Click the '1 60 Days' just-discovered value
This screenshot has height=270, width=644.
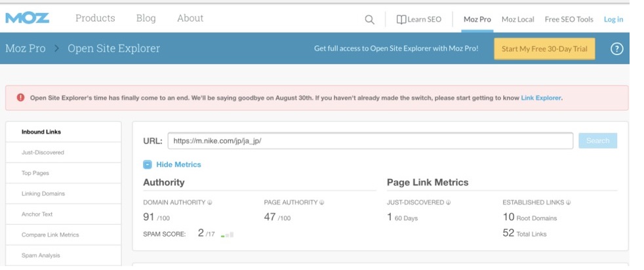pyautogui.click(x=402, y=217)
